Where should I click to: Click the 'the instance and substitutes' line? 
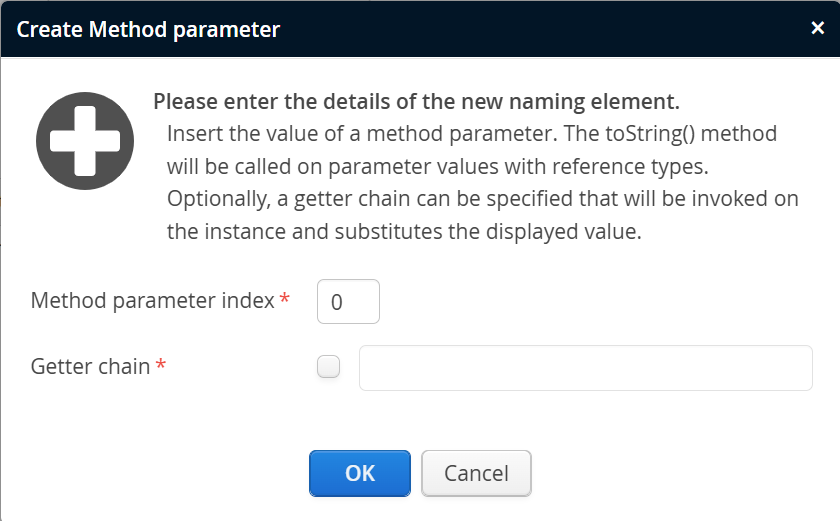point(403,231)
